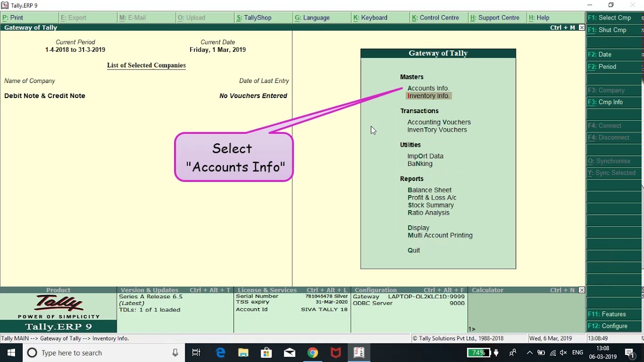
Task: Show hidden system tray icons
Action: pyautogui.click(x=529, y=353)
